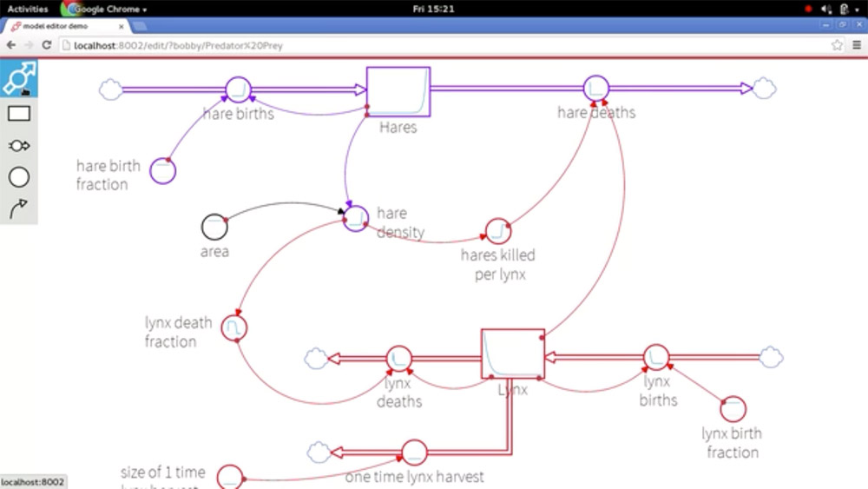Go back with browser back arrow

[x=11, y=45]
